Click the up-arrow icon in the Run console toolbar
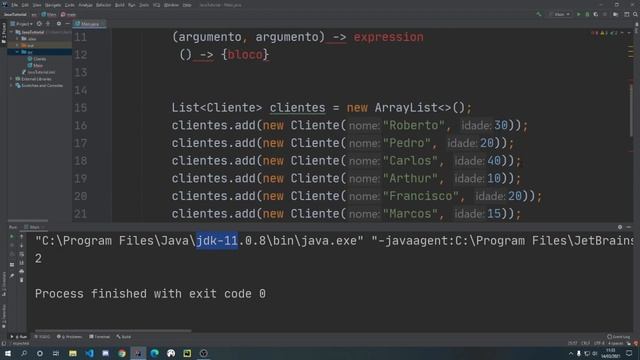The image size is (640, 360). 22,236
